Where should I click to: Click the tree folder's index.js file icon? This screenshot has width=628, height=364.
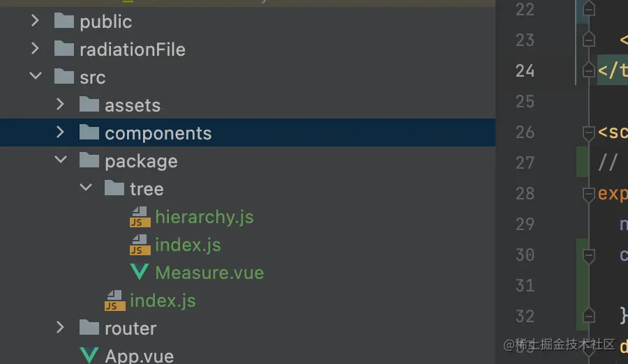(x=140, y=245)
